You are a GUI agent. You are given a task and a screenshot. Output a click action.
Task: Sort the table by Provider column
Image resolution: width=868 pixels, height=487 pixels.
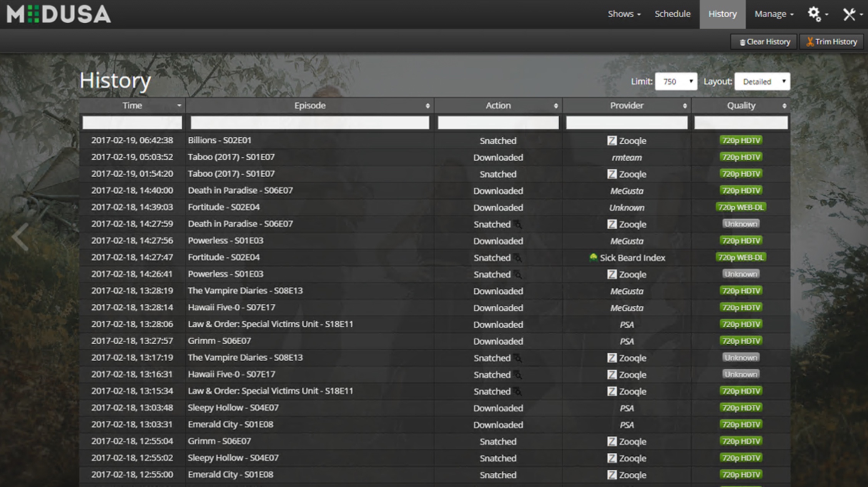(627, 105)
